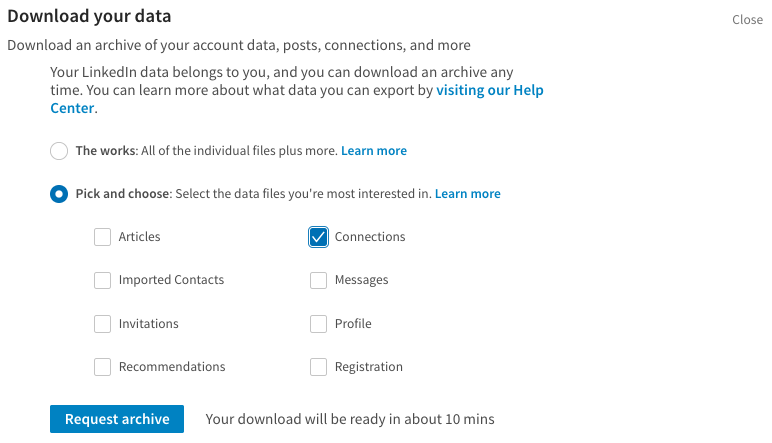Open the "visiting our Help Center" link
The image size is (772, 443).
click(489, 91)
